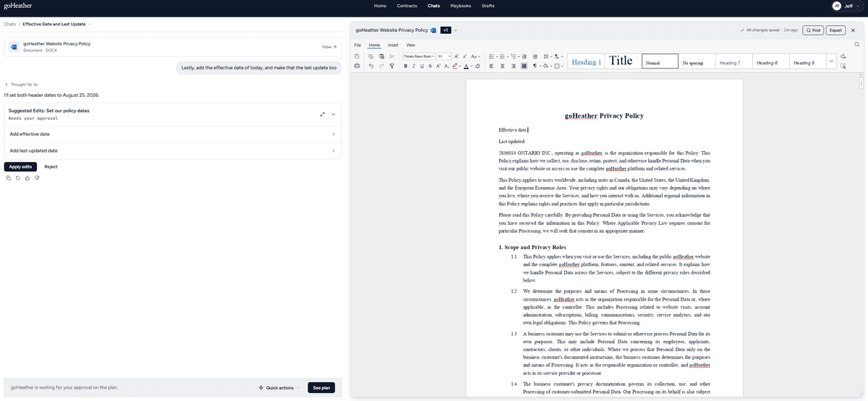This screenshot has height=401, width=868.
Task: Expand the Suggested Edits card to fullscreen
Action: pyautogui.click(x=322, y=114)
